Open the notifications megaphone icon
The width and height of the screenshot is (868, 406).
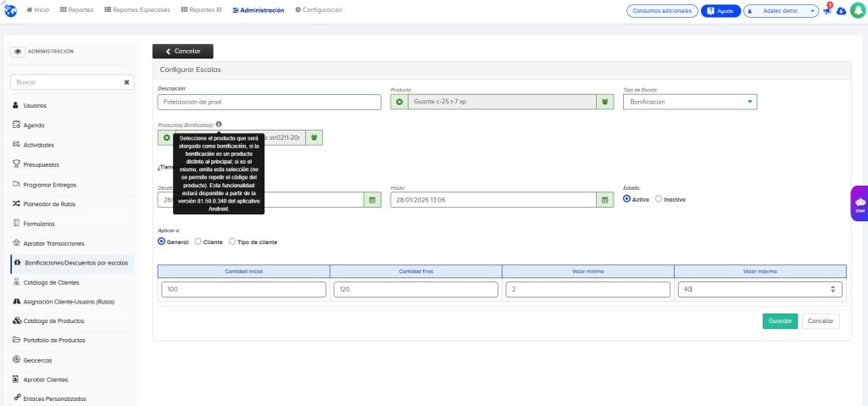pyautogui.click(x=827, y=10)
